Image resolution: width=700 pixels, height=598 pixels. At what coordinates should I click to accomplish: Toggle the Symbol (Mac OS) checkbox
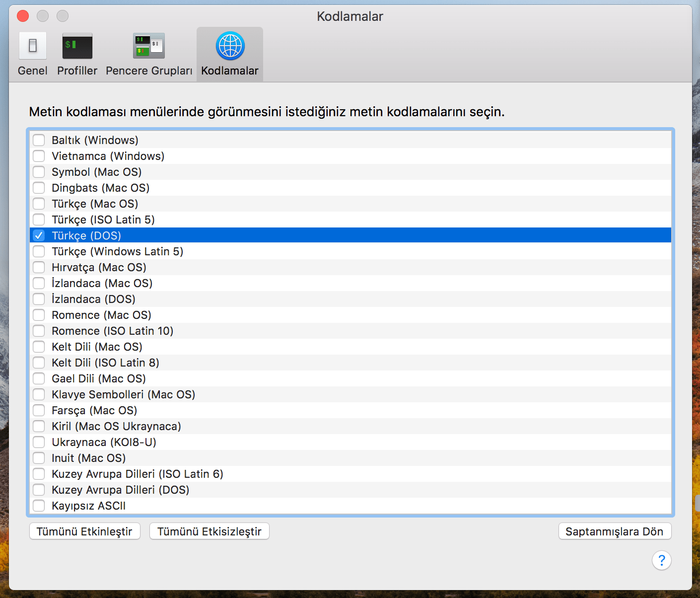tap(39, 172)
